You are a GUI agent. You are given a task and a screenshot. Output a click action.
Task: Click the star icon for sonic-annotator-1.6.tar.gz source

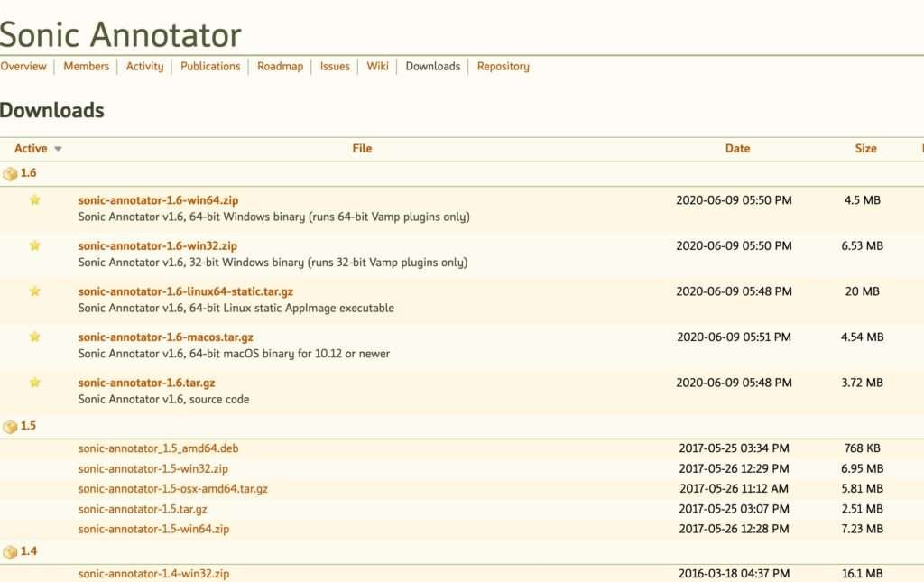[35, 383]
